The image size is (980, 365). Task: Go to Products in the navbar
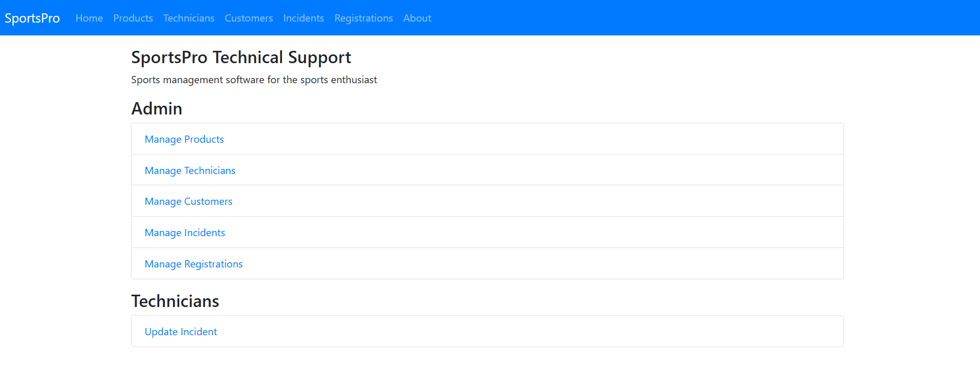pos(133,18)
